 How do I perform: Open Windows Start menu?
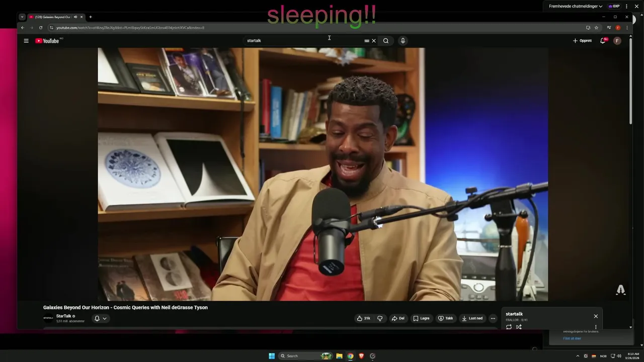pyautogui.click(x=272, y=356)
